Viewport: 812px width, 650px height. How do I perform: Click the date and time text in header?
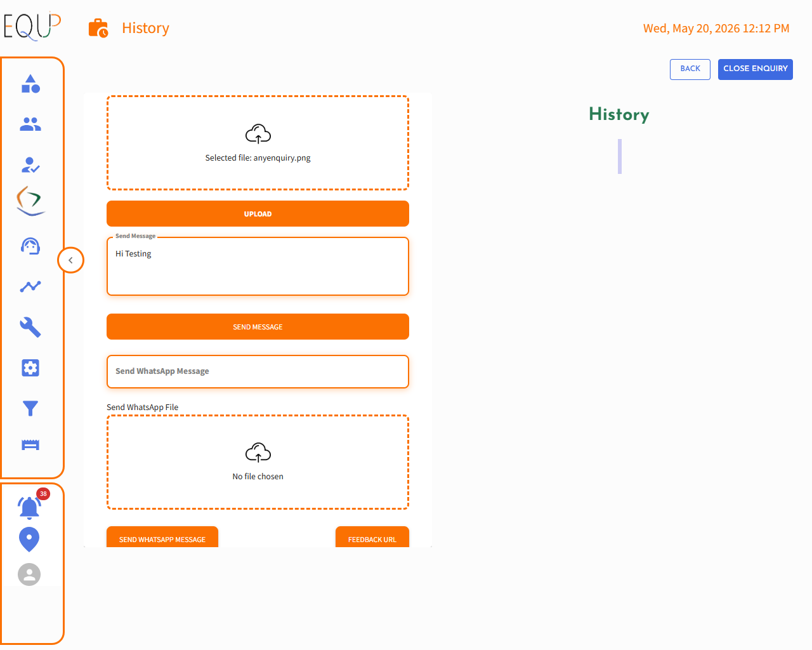click(x=716, y=29)
